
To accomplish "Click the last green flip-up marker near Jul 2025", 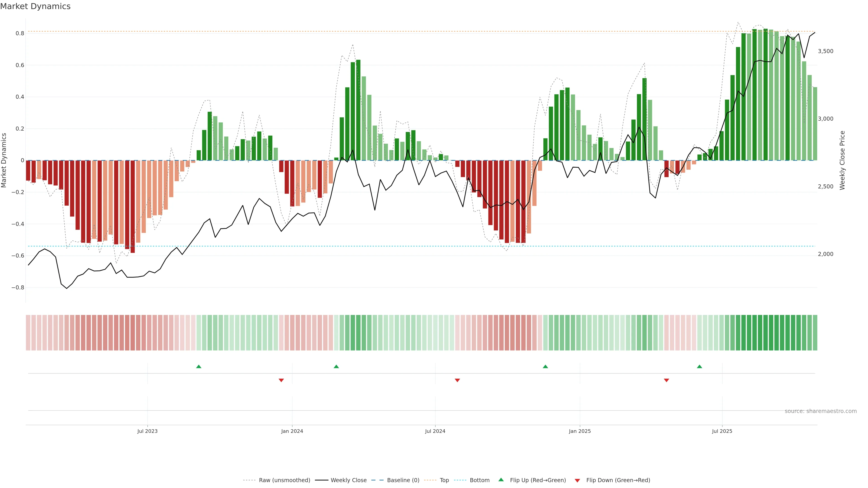I will [x=699, y=366].
